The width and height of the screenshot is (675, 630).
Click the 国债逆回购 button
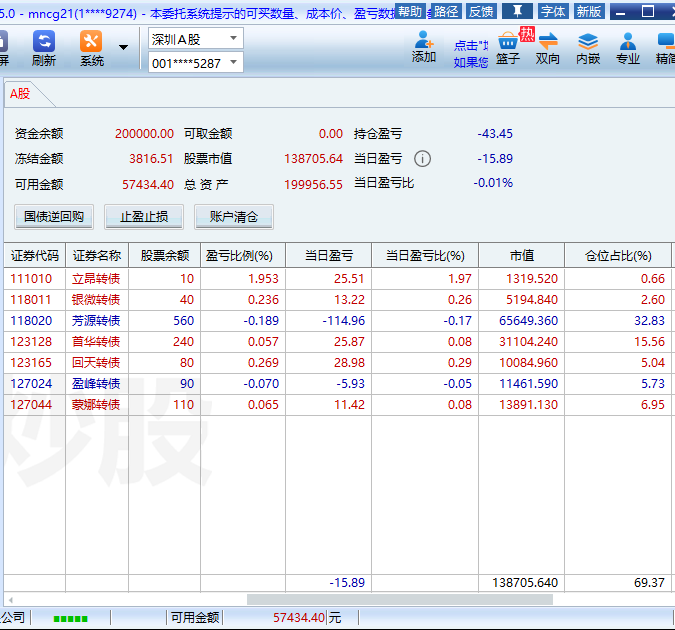54,217
